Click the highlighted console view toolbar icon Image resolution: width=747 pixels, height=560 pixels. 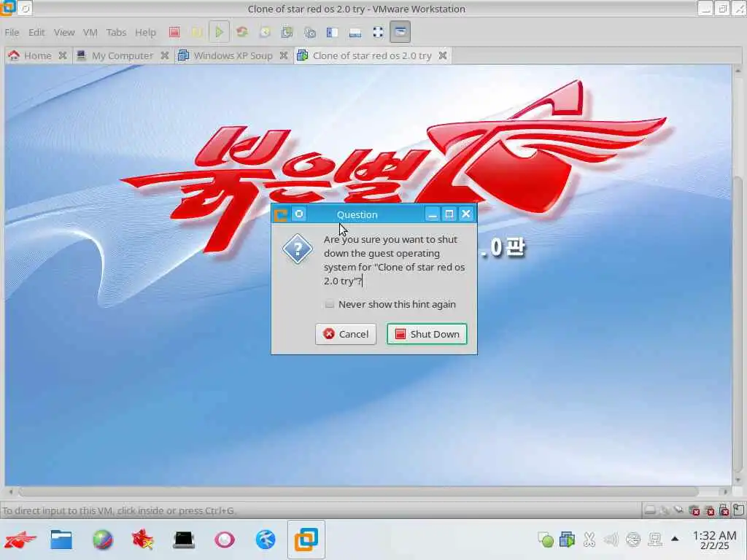click(400, 32)
